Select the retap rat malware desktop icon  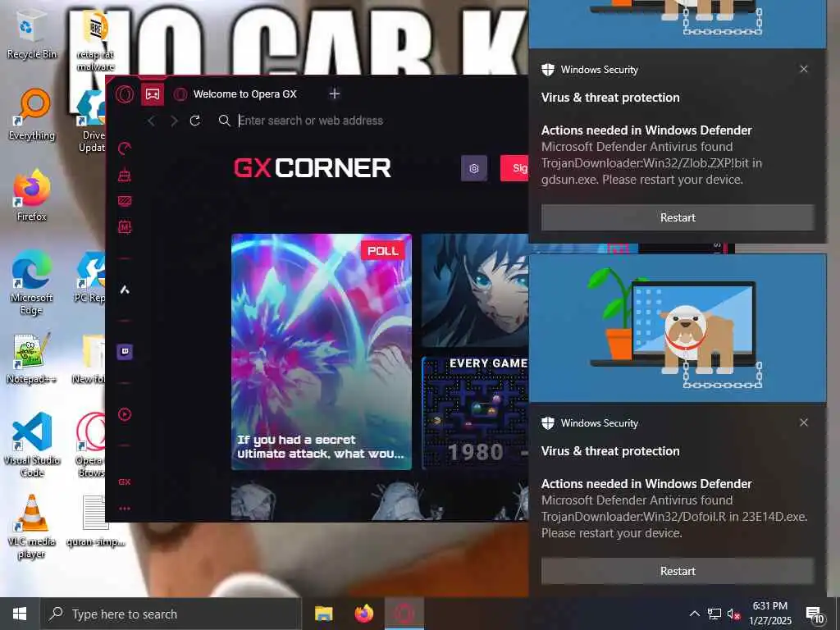(x=95, y=42)
